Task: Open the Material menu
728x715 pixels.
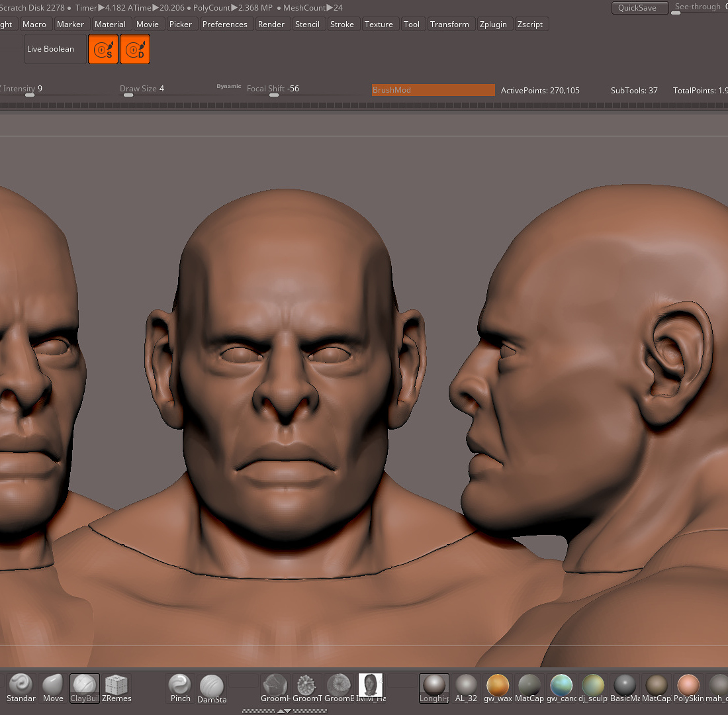Action: [110, 24]
